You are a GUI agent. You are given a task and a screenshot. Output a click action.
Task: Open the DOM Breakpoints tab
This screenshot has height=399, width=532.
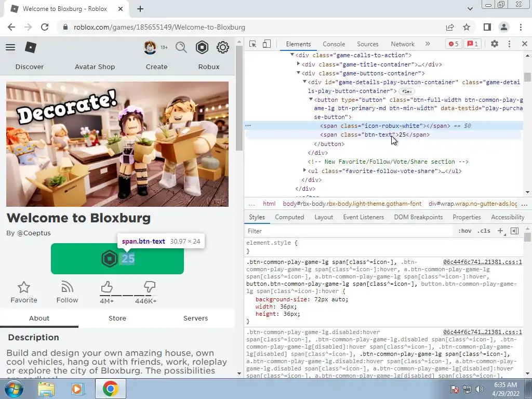coord(418,217)
